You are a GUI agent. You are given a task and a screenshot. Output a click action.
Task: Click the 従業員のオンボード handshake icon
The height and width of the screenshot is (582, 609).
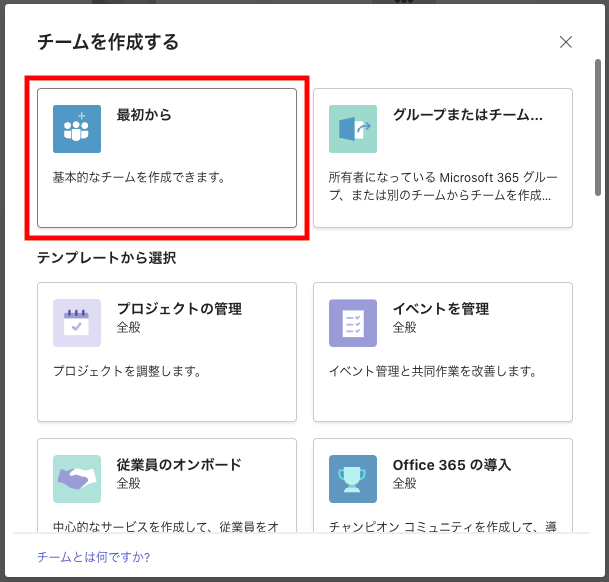click(x=77, y=479)
